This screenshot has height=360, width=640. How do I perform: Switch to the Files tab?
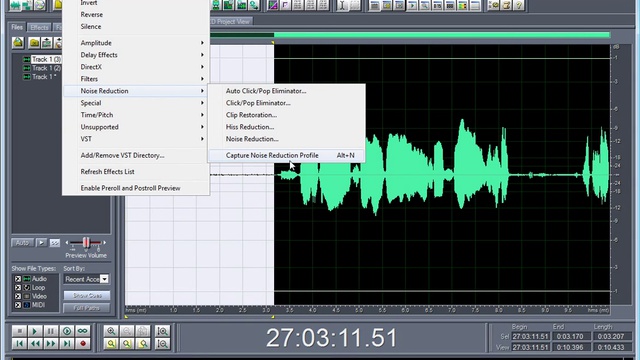click(x=17, y=27)
